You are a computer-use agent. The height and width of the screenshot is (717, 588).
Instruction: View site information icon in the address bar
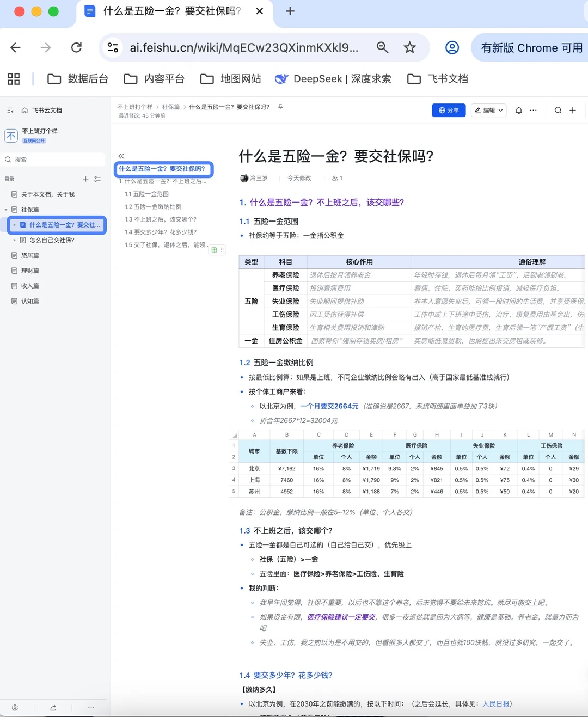click(113, 48)
